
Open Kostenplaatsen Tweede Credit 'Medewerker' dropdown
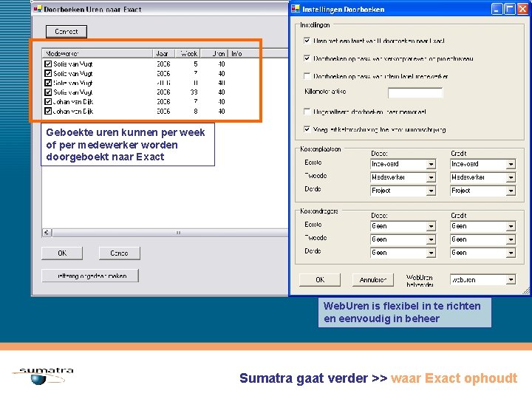511,177
